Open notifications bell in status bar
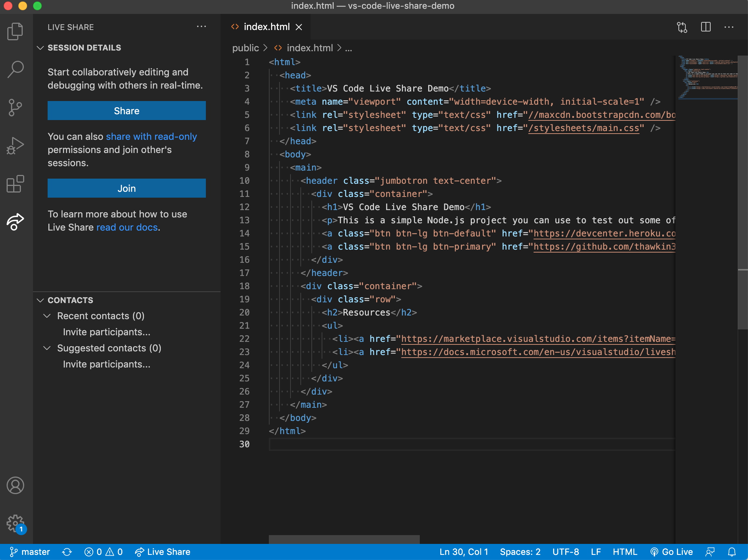 click(x=732, y=552)
